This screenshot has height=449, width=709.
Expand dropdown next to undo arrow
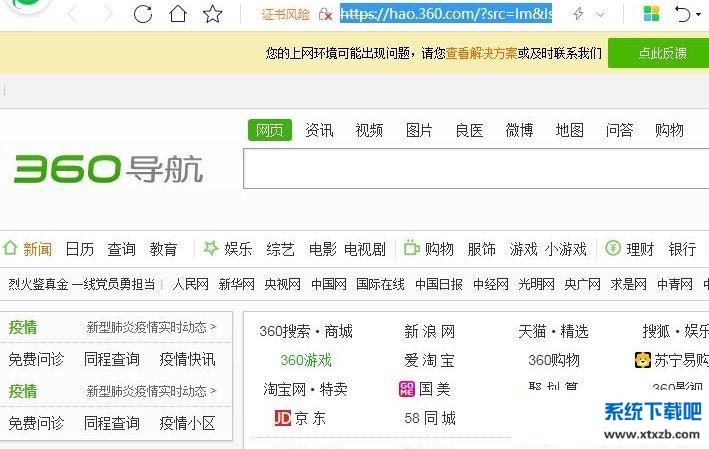[x=698, y=15]
